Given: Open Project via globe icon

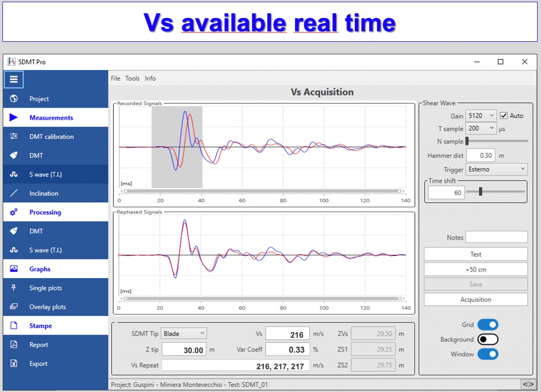Looking at the screenshot, I should click(14, 99).
